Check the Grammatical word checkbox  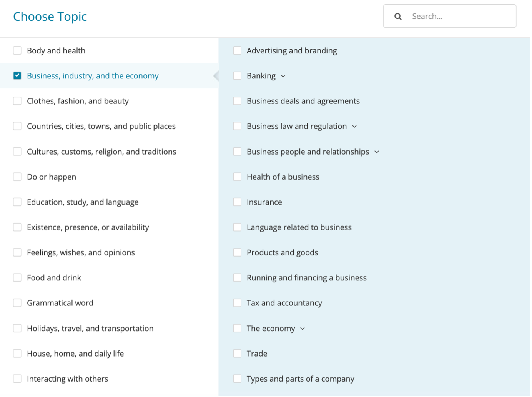(x=17, y=303)
